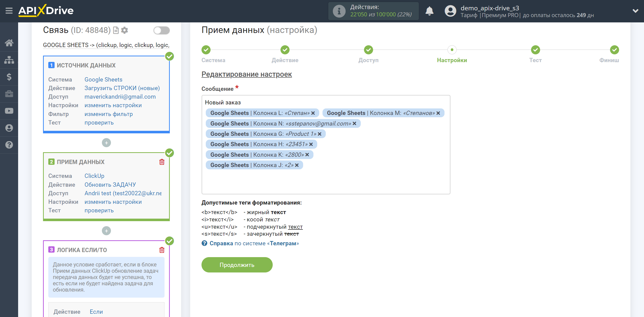Open the hamburger menu

point(9,11)
